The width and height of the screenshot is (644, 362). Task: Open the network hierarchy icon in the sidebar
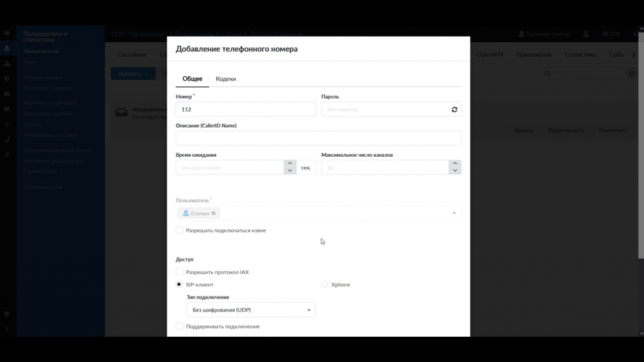point(7,64)
